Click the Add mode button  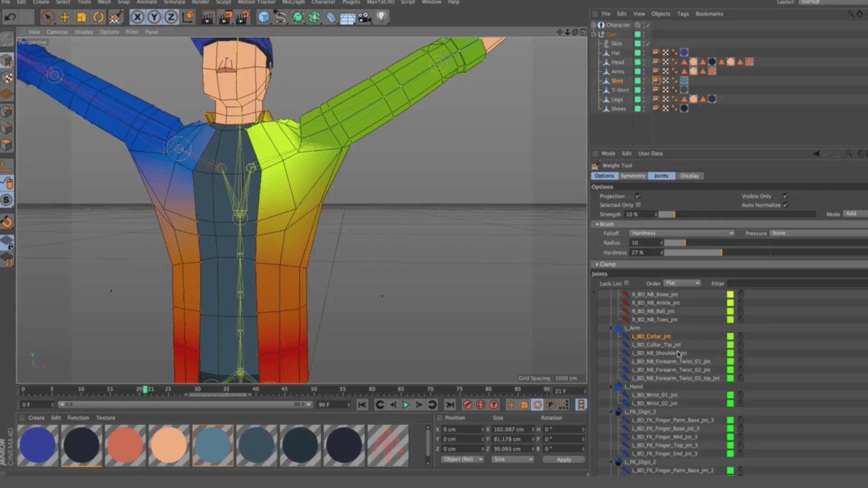(851, 213)
